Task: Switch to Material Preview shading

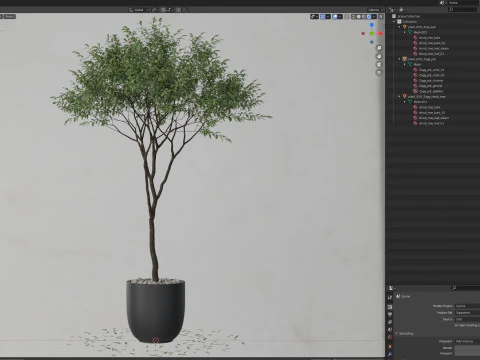Action: point(364,16)
